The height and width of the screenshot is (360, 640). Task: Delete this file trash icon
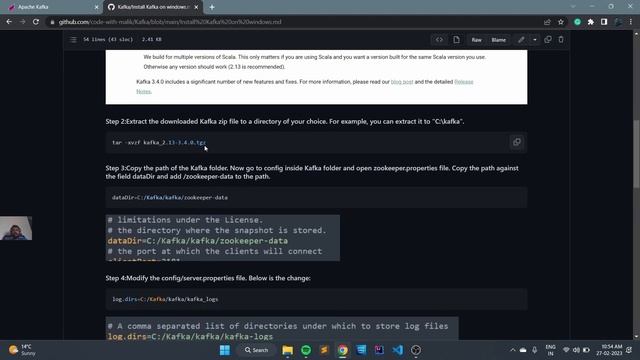(x=561, y=40)
